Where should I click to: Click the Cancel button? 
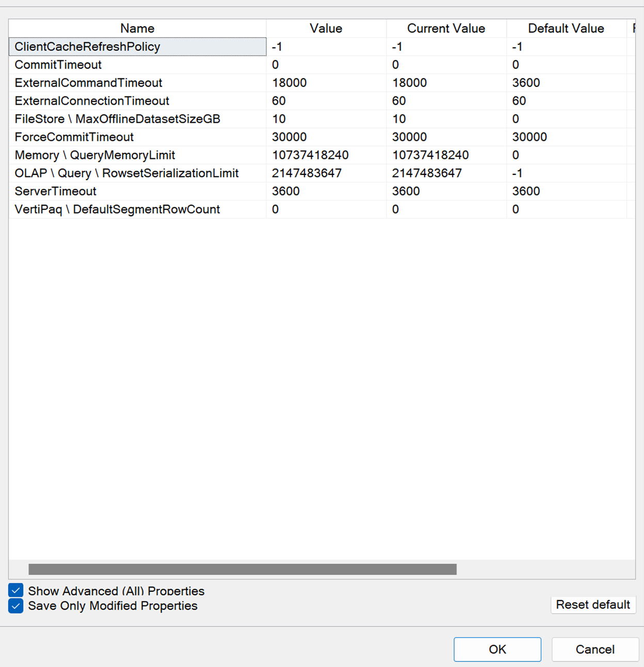pyautogui.click(x=595, y=649)
